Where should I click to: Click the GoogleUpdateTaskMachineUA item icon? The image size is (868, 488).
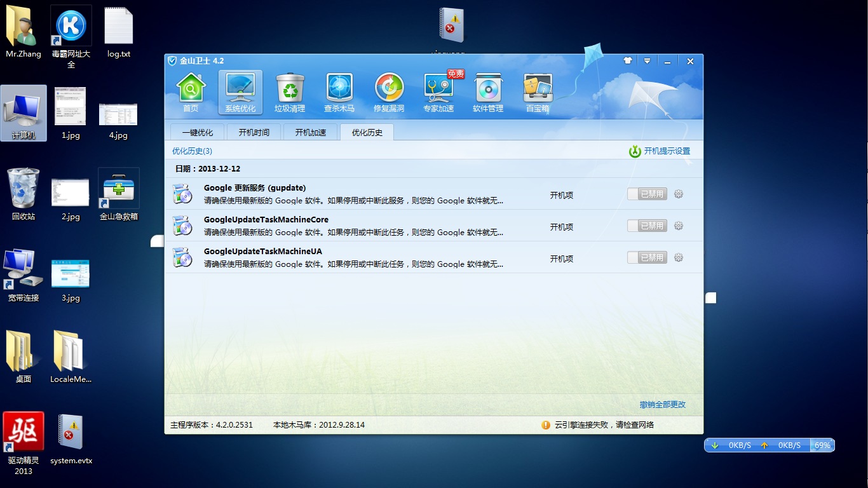[x=182, y=257]
